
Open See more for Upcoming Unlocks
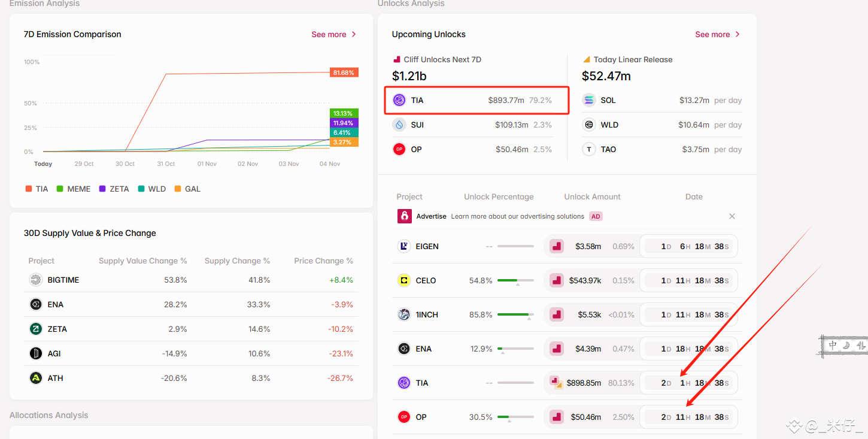point(718,34)
